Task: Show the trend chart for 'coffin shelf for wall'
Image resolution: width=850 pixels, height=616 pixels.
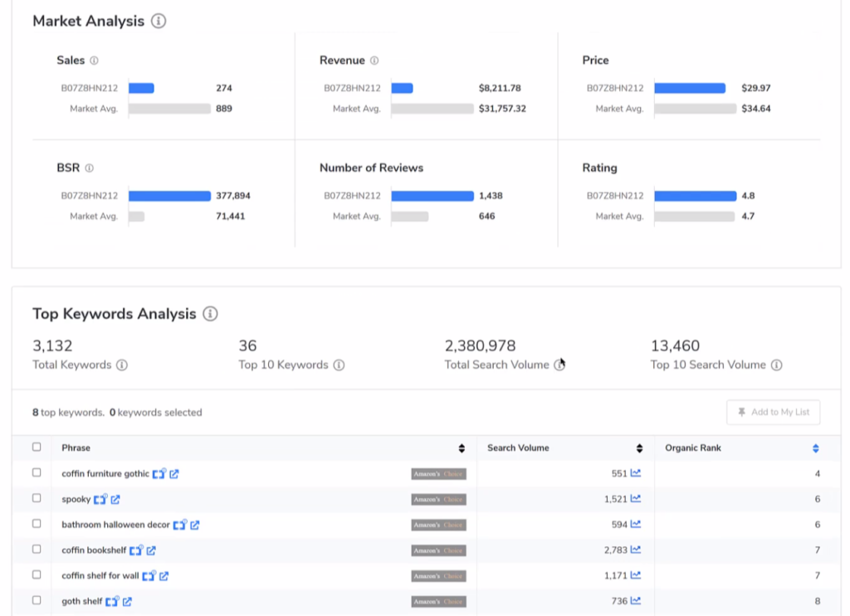Action: tap(636, 575)
